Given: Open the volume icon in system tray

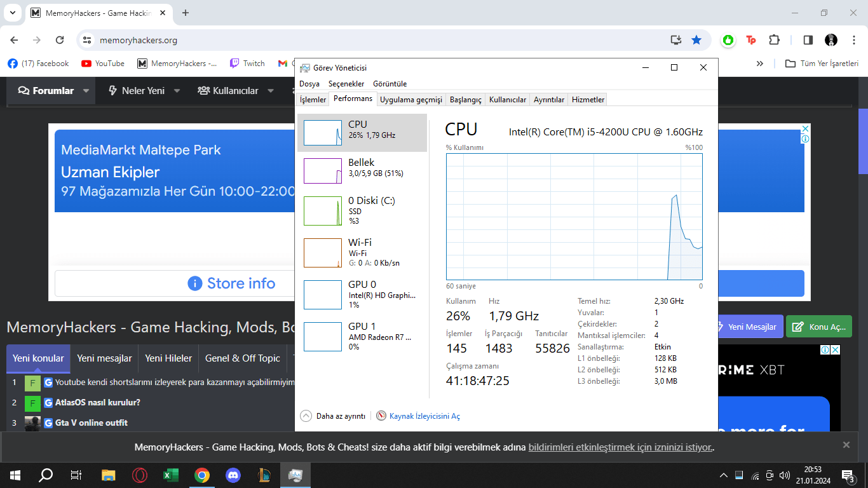Looking at the screenshot, I should pyautogui.click(x=784, y=475).
